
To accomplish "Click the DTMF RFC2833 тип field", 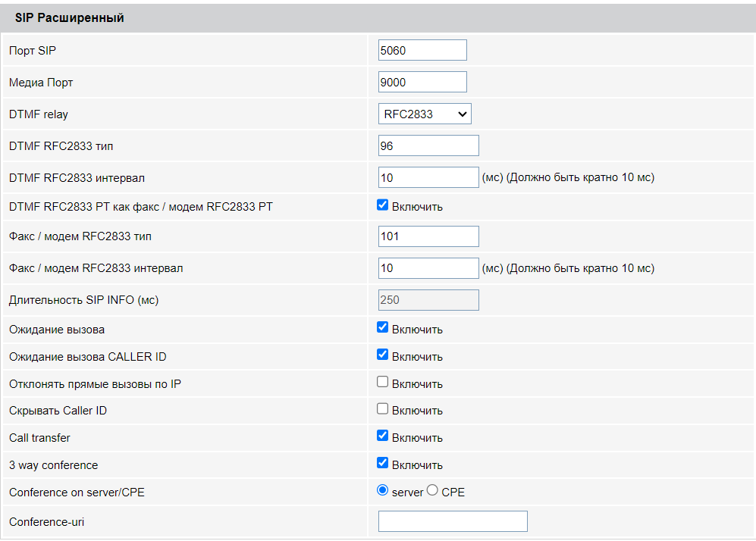I will pyautogui.click(x=428, y=145).
